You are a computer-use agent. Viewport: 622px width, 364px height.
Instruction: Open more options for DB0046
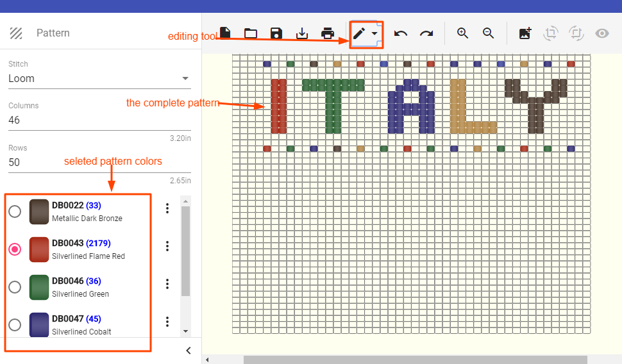(167, 283)
